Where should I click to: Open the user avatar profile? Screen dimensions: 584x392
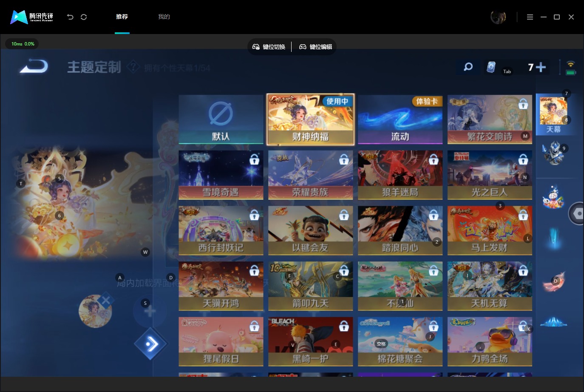tap(498, 17)
